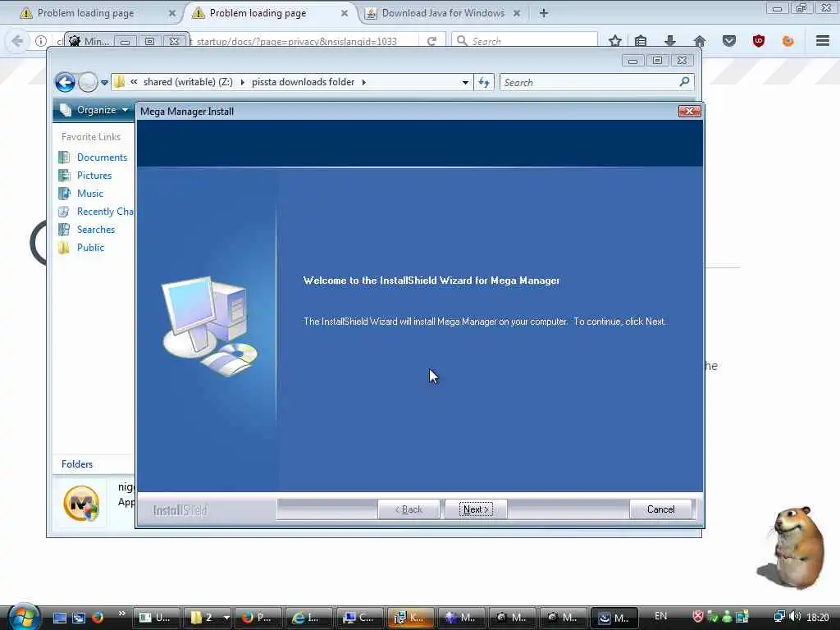Expand Quick Launch overflow chevron
Image resolution: width=840 pixels, height=630 pixels.
pyautogui.click(x=121, y=614)
